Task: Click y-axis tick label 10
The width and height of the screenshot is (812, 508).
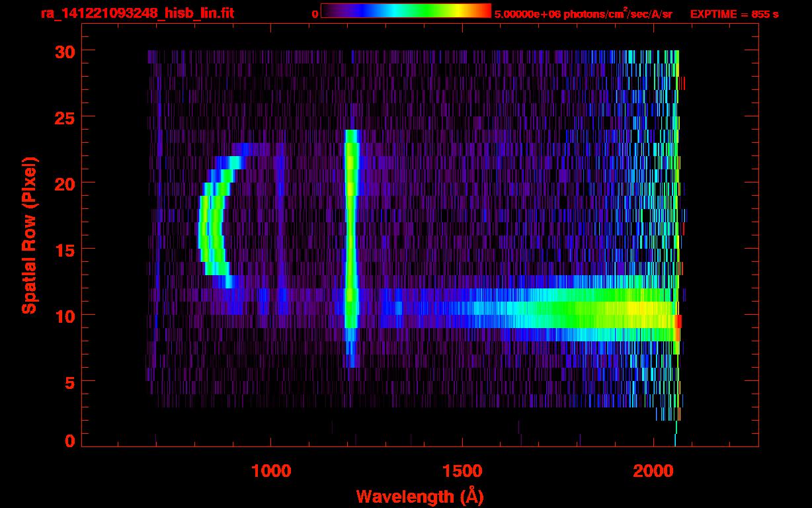Action: pyautogui.click(x=65, y=316)
